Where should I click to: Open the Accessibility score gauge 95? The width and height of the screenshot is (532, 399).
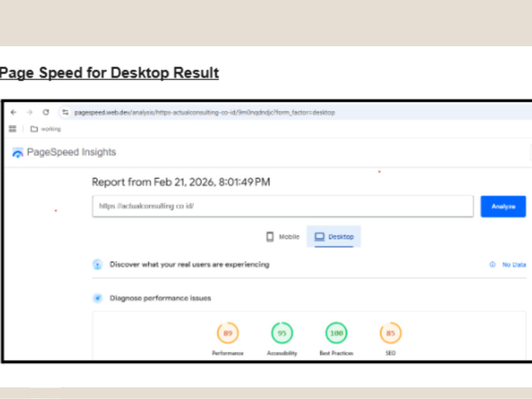[282, 333]
